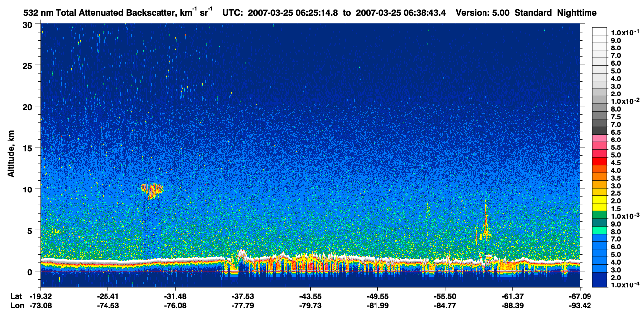Click the latitude value '-67.09'
This screenshot has width=644, height=330.
[x=580, y=296]
